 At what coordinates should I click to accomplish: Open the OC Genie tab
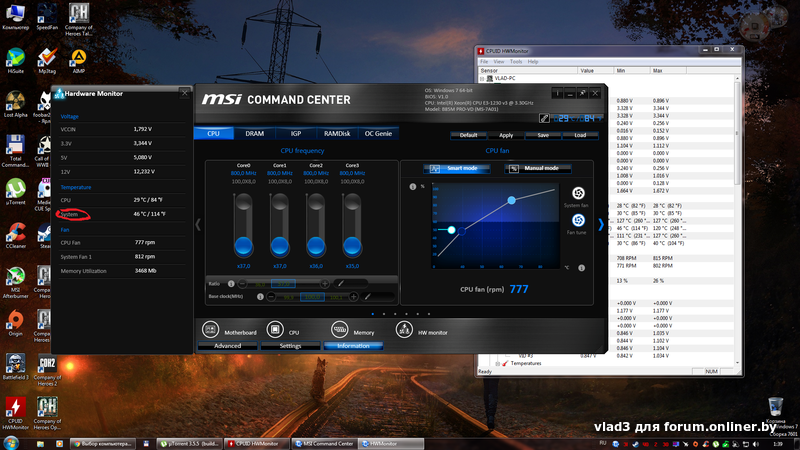click(x=378, y=134)
